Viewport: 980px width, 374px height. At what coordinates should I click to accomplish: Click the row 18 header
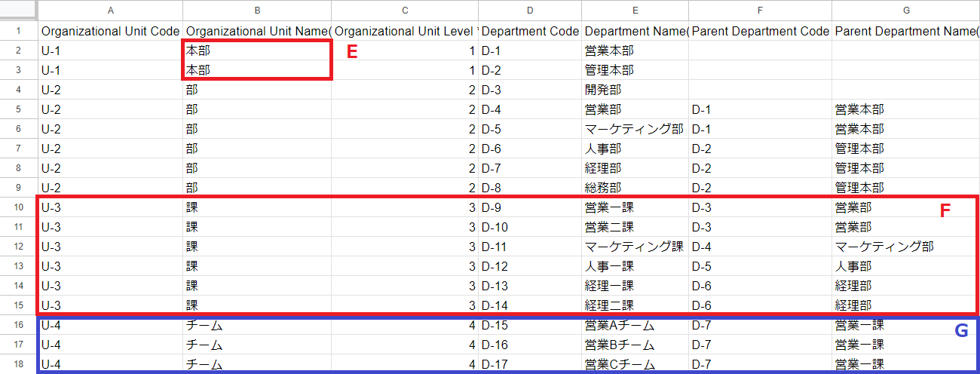click(x=19, y=364)
